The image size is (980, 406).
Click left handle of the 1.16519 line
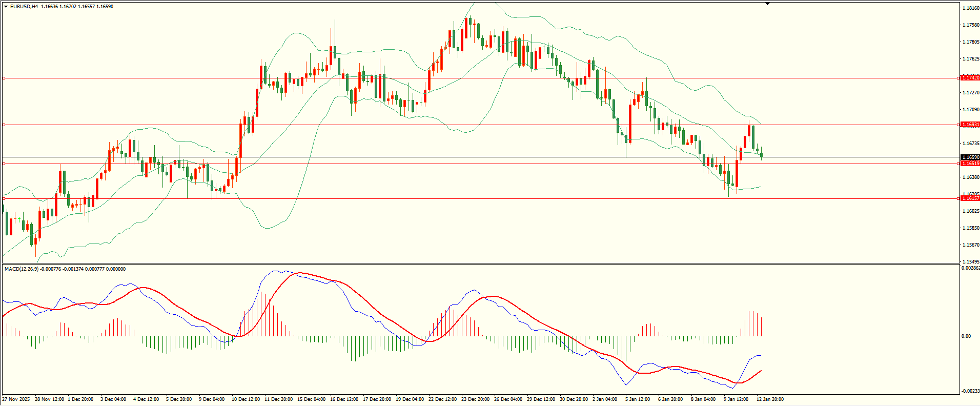pyautogui.click(x=4, y=164)
